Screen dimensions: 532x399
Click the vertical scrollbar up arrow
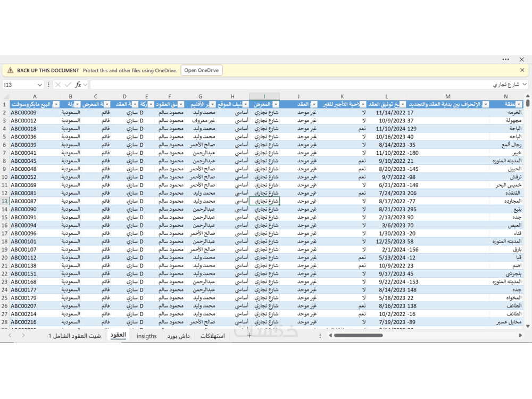tap(528, 96)
